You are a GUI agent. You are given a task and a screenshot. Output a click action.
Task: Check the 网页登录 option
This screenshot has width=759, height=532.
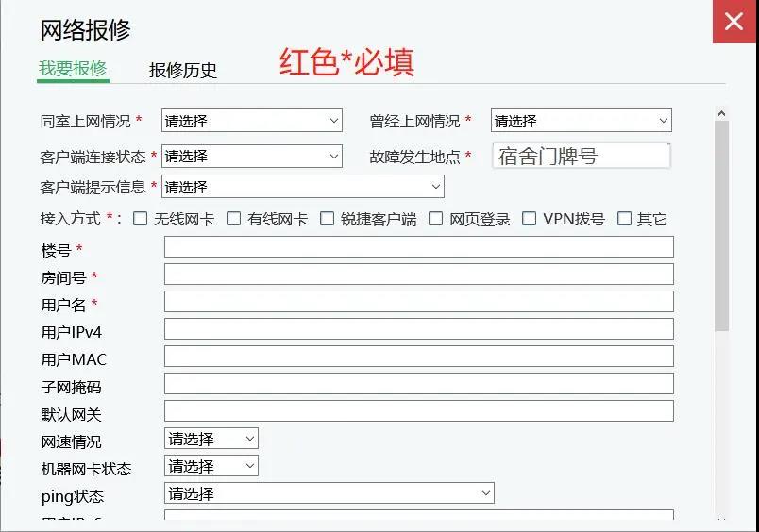pyautogui.click(x=435, y=219)
